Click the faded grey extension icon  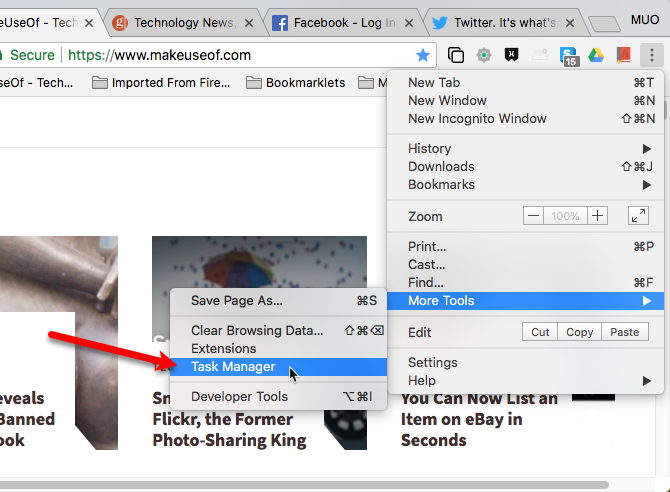[x=540, y=55]
